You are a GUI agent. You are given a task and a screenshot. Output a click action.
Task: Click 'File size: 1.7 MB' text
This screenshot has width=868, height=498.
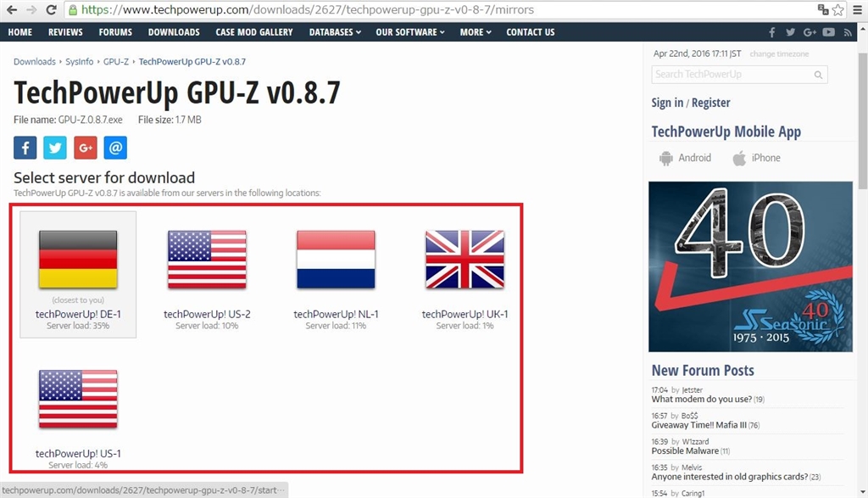click(x=170, y=120)
